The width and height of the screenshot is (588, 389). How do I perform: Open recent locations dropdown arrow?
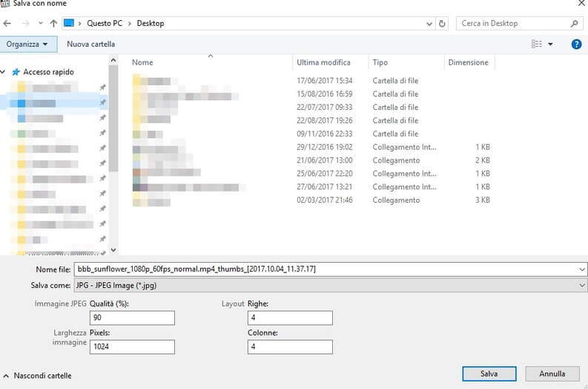(40, 24)
